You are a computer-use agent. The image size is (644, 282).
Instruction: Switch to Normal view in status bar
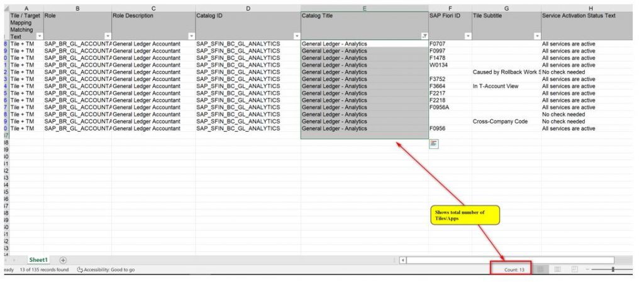(x=540, y=269)
